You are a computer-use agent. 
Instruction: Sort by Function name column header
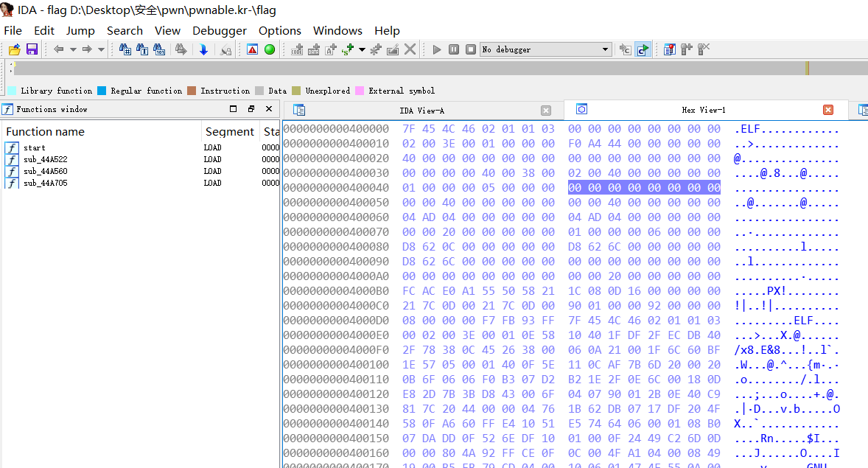point(102,131)
